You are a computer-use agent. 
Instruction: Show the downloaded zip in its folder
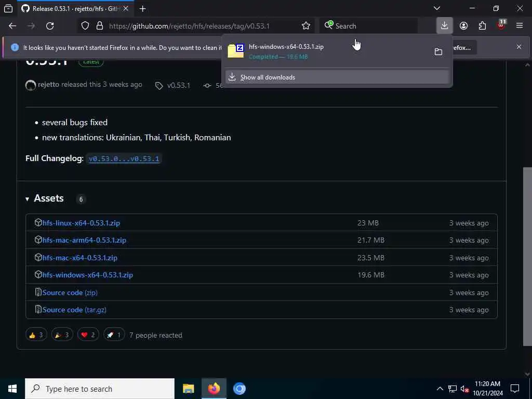pyautogui.click(x=438, y=51)
